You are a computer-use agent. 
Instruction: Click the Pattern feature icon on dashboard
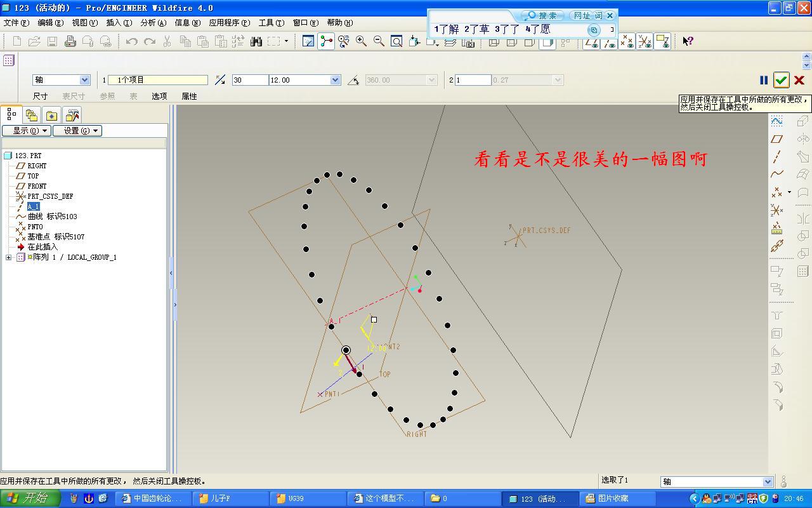point(8,60)
